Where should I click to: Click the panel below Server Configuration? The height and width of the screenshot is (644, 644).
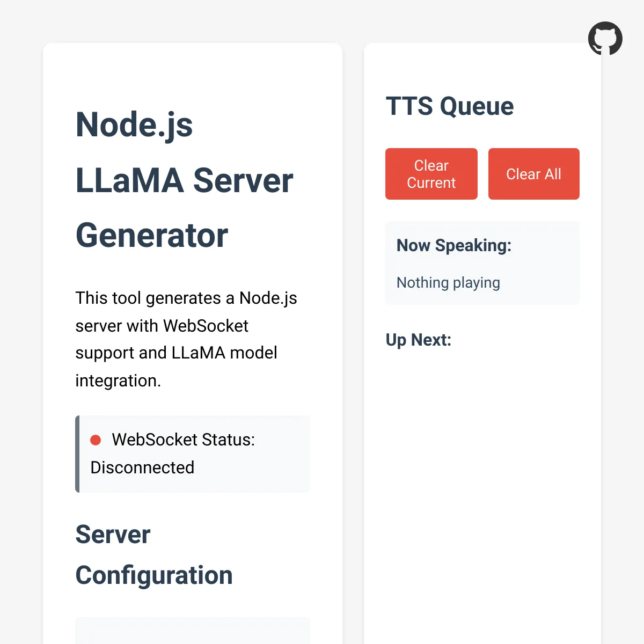coord(193,631)
